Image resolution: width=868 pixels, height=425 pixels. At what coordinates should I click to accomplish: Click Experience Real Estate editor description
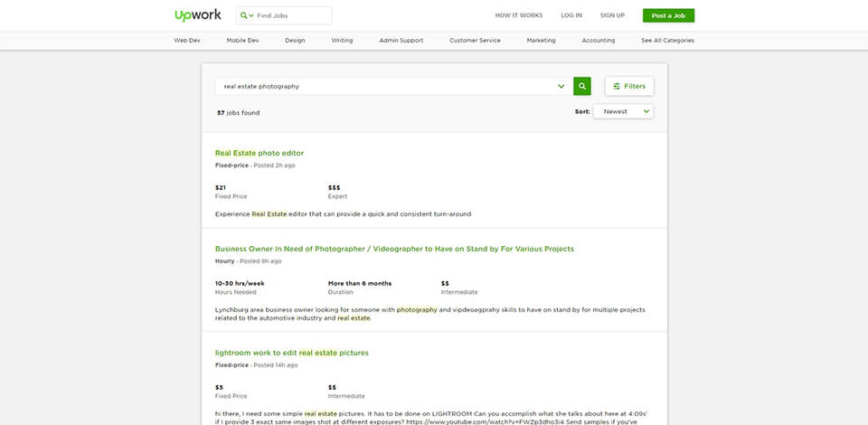pos(344,214)
